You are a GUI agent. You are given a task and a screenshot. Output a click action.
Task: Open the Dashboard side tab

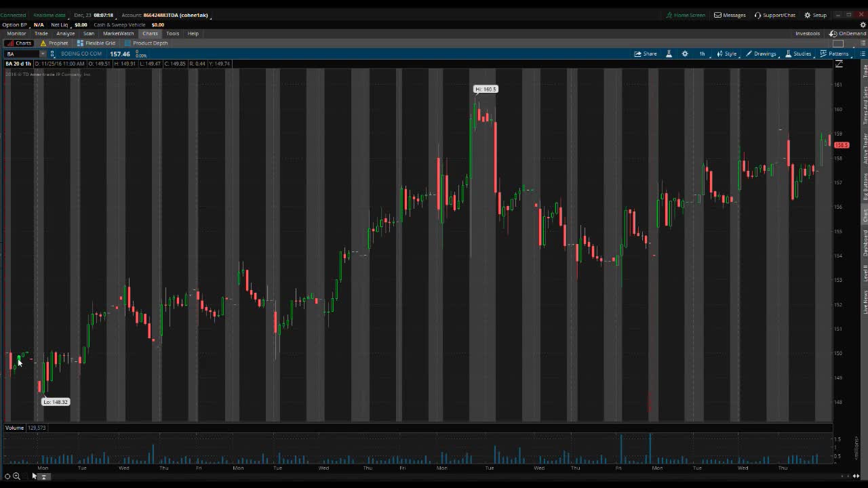[865, 243]
